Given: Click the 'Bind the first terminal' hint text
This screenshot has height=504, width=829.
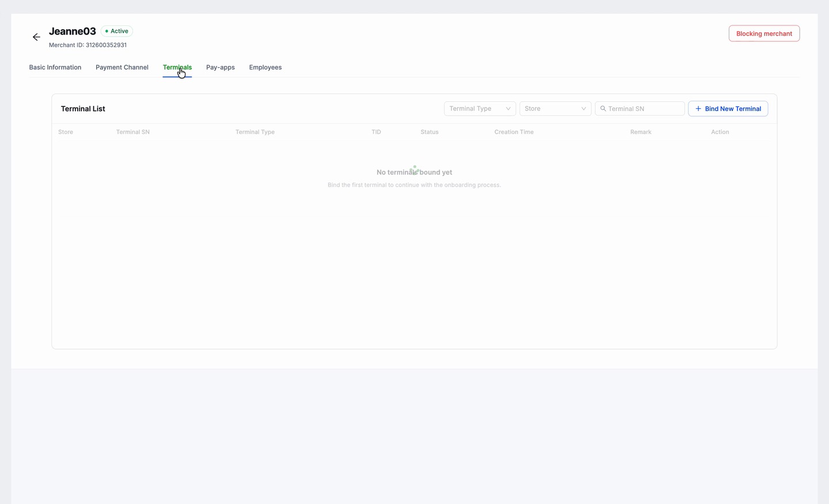Looking at the screenshot, I should [x=414, y=185].
